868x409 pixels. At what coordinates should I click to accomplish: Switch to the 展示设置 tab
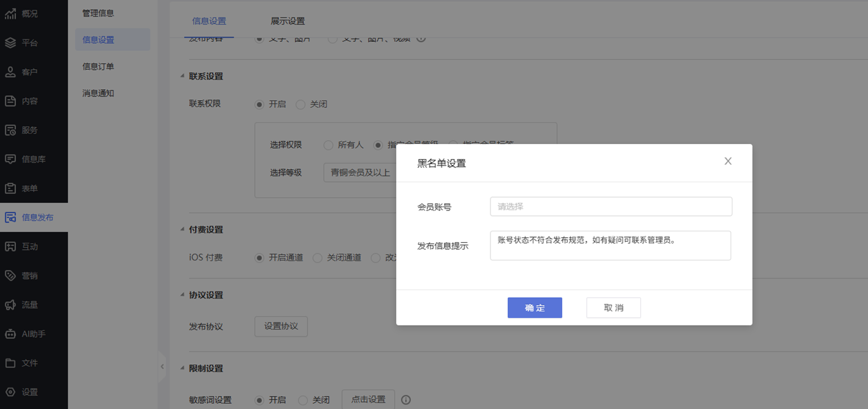point(287,21)
